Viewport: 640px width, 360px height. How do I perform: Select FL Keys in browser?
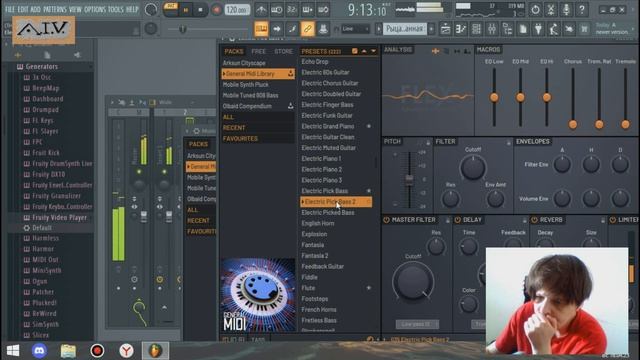[x=42, y=120]
